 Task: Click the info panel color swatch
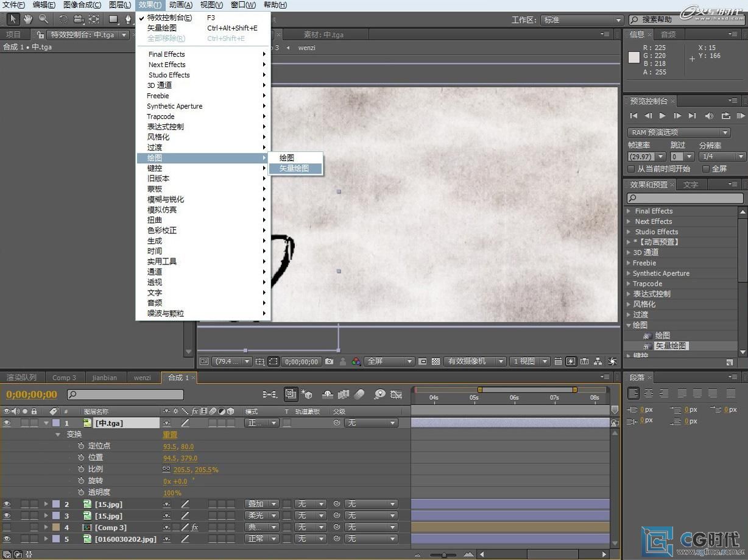tap(634, 57)
